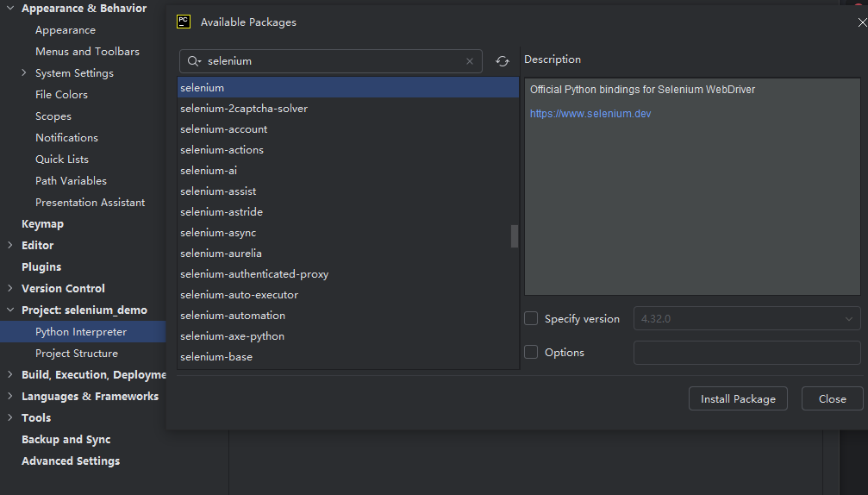Click the reload packages list icon
Image resolution: width=868 pixels, height=495 pixels.
tap(502, 61)
